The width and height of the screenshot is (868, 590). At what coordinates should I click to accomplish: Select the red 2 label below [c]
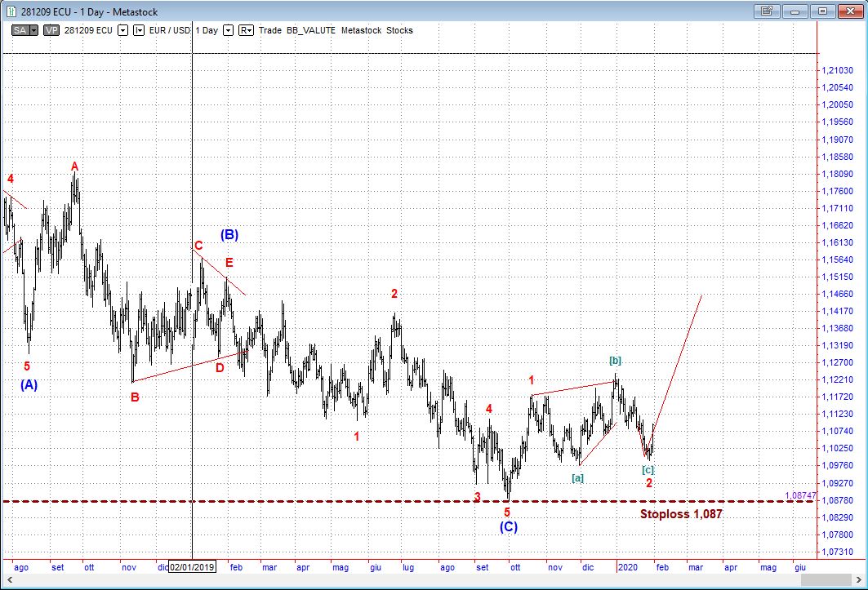click(x=649, y=482)
